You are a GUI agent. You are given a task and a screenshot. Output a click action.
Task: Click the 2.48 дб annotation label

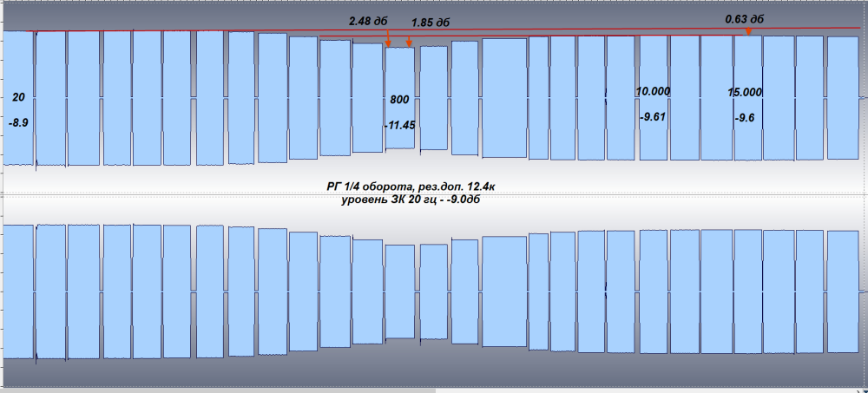pos(367,20)
